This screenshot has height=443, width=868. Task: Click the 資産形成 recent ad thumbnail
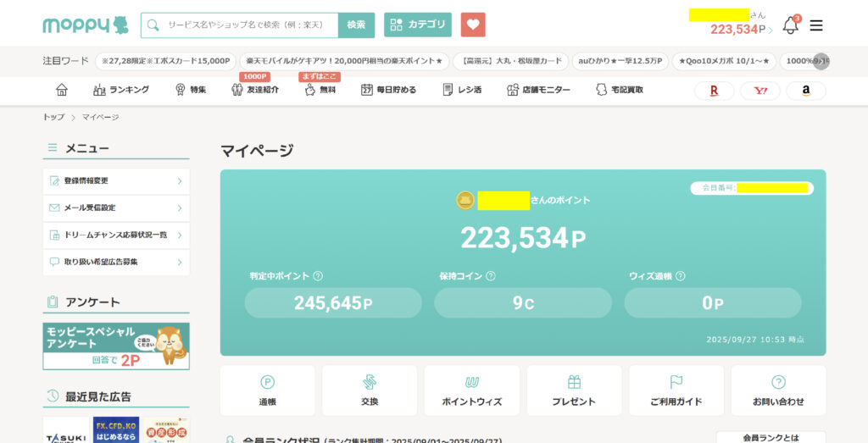tap(166, 430)
